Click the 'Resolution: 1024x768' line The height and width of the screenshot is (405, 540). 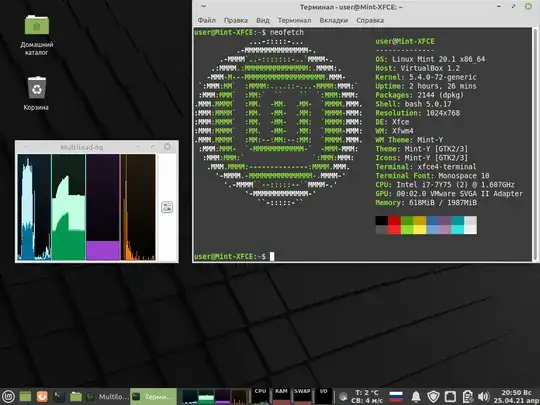click(x=417, y=113)
